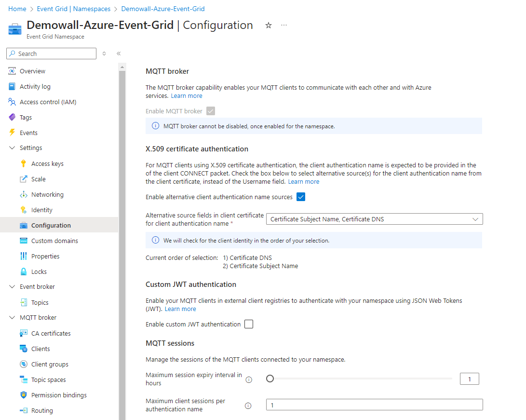Click the Locks padlock icon

tap(24, 272)
